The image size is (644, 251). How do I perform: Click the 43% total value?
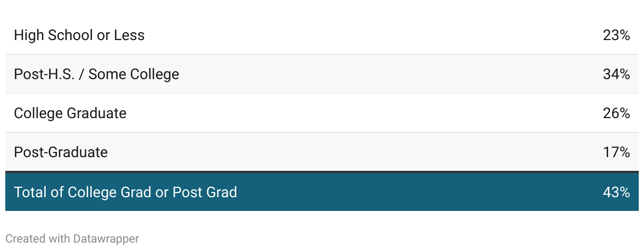[x=616, y=192]
